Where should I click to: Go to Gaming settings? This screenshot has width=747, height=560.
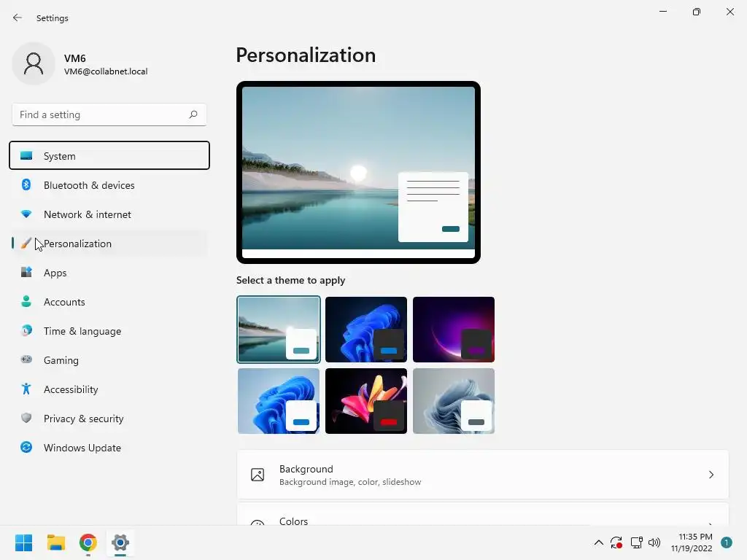pyautogui.click(x=109, y=359)
